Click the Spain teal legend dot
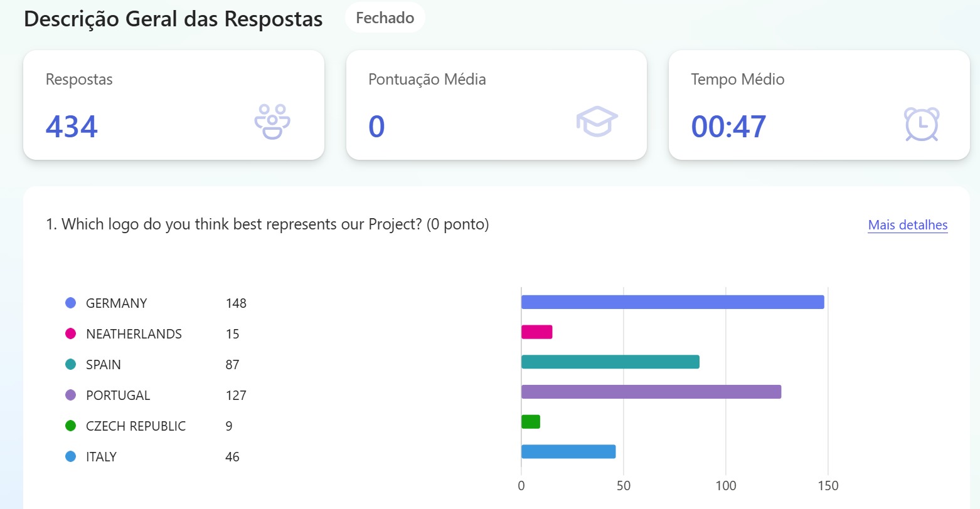The width and height of the screenshot is (980, 509). [71, 364]
